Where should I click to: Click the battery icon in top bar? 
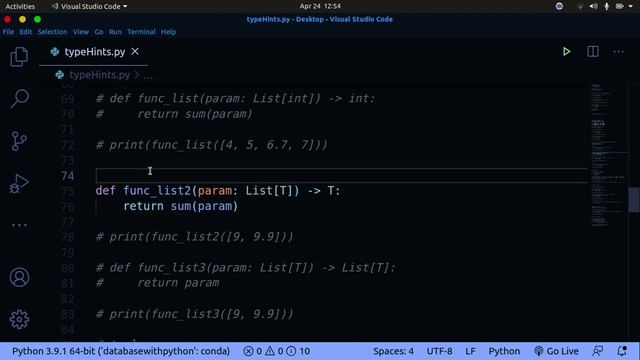(x=620, y=6)
